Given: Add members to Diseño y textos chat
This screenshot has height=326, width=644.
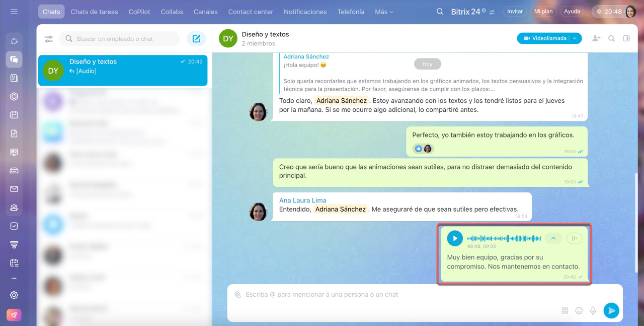Looking at the screenshot, I should pyautogui.click(x=596, y=38).
